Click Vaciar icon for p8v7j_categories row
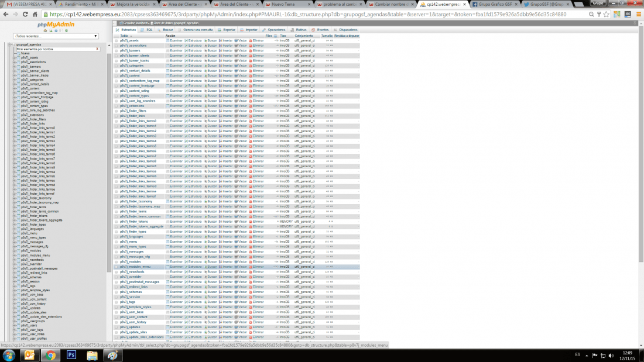The width and height of the screenshot is (644, 362). (x=236, y=65)
